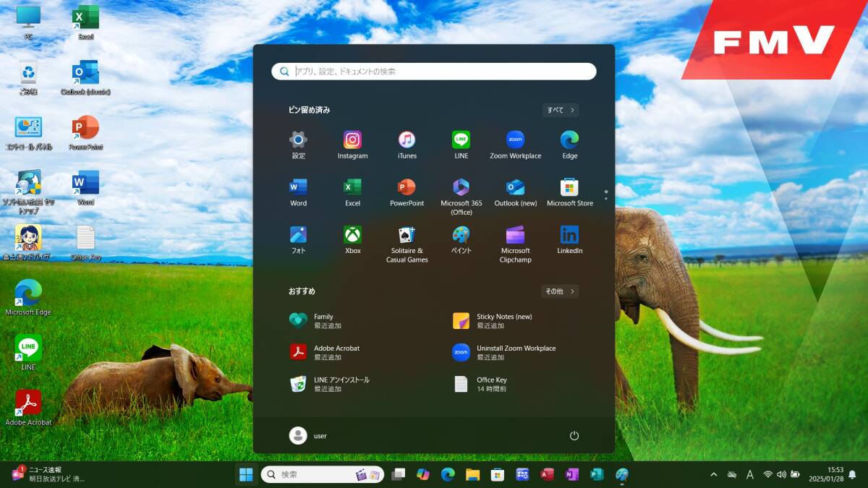Open network Wi-Fi quick settings
The width and height of the screenshot is (868, 488).
[x=768, y=474]
